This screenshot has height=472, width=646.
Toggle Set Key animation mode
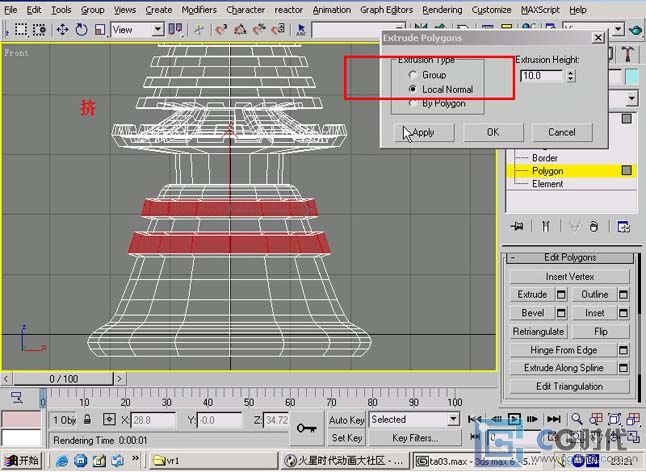[346, 437]
